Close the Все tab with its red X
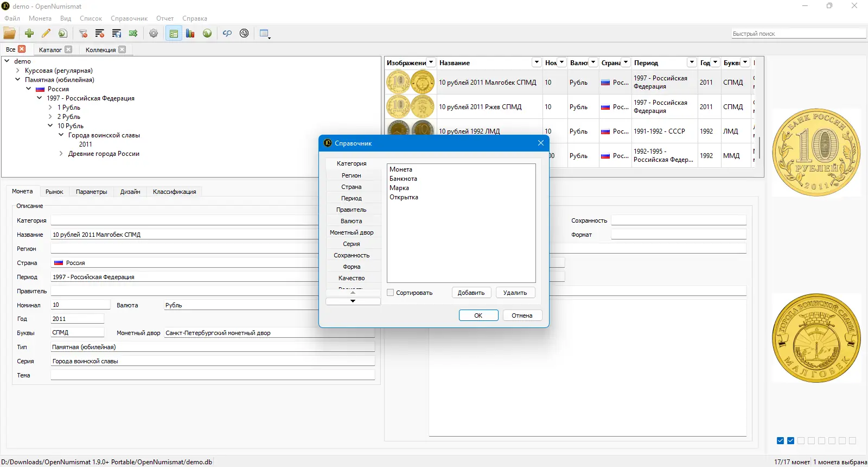The height and width of the screenshot is (467, 868). [x=22, y=49]
